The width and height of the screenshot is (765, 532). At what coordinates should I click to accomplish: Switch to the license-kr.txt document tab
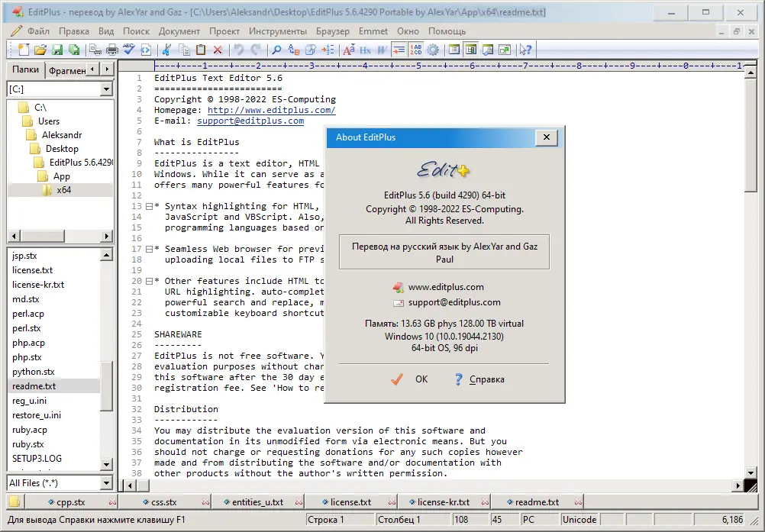[x=444, y=501]
